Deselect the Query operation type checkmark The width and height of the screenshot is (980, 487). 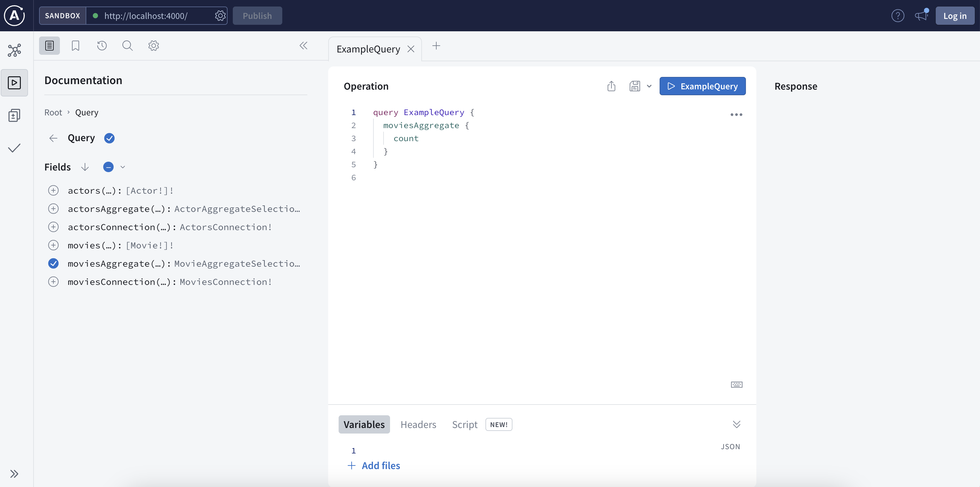pos(109,138)
